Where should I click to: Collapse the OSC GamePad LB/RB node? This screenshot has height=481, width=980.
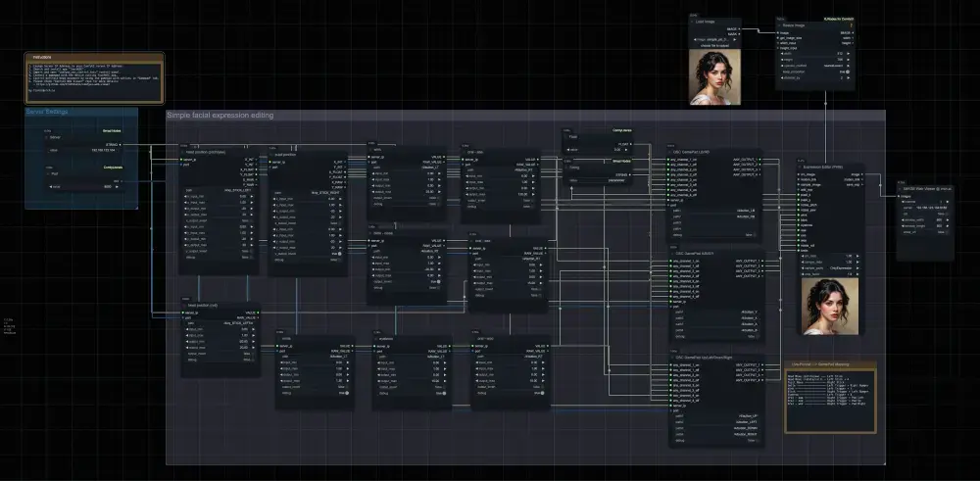(669, 152)
